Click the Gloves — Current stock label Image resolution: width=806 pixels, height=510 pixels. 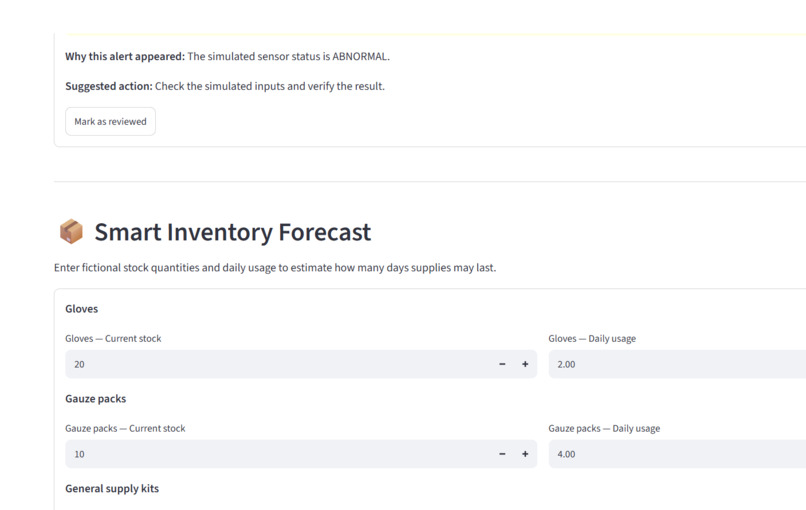tap(113, 338)
